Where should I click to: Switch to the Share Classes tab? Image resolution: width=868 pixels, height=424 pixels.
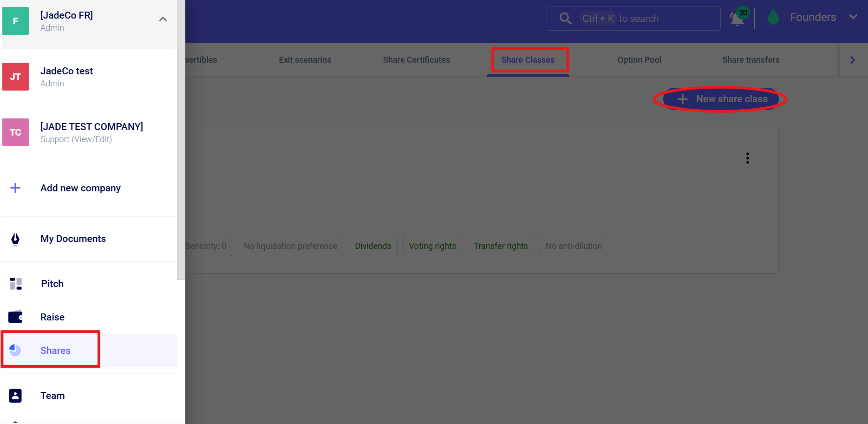528,60
